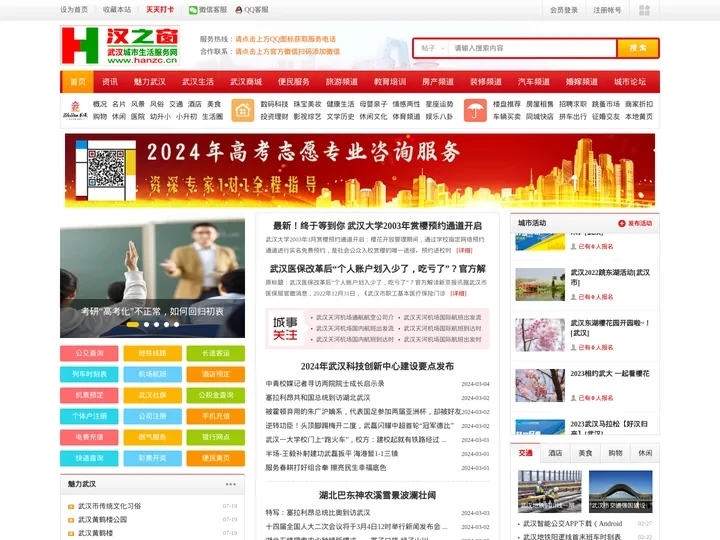Select the first yellow carousel dot
Viewport: 720px width, 540px height.
(x=133, y=325)
